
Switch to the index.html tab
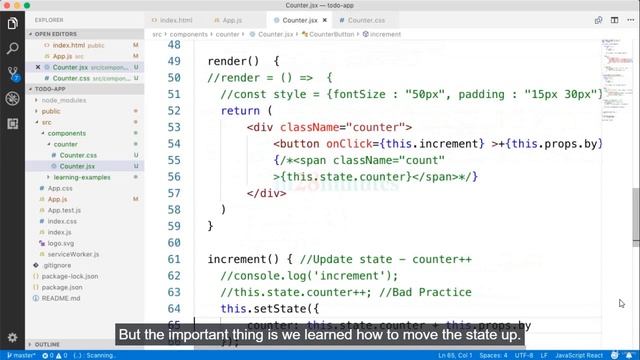pos(176,20)
